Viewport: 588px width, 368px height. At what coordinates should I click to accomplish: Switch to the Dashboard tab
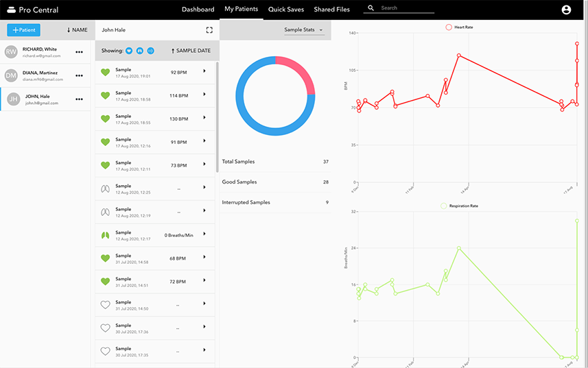[x=198, y=10]
